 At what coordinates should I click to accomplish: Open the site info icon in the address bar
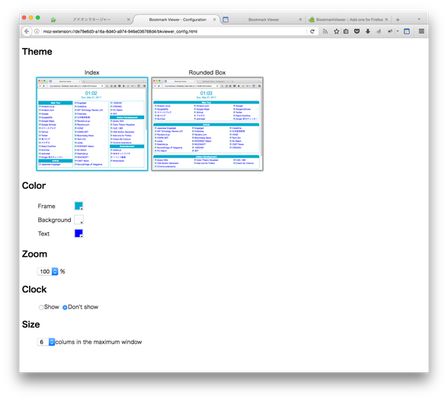point(37,31)
